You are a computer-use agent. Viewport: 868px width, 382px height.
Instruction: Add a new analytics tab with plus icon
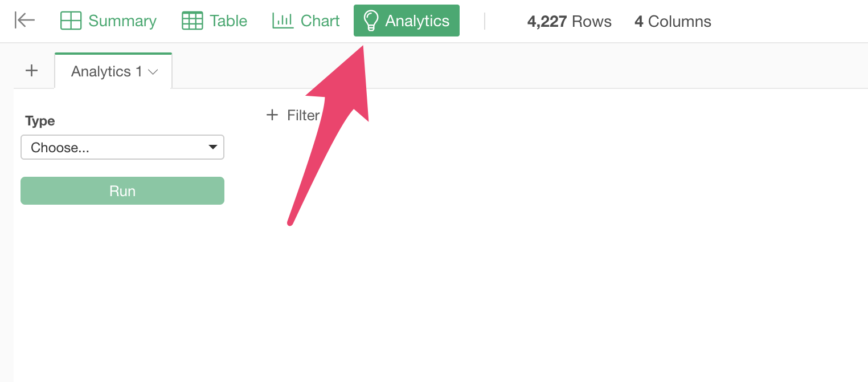pyautogui.click(x=32, y=71)
